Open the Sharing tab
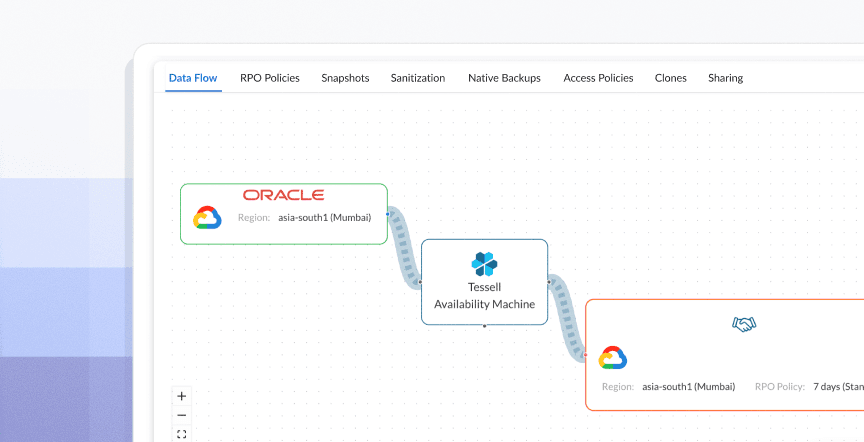864x442 pixels. pos(726,78)
